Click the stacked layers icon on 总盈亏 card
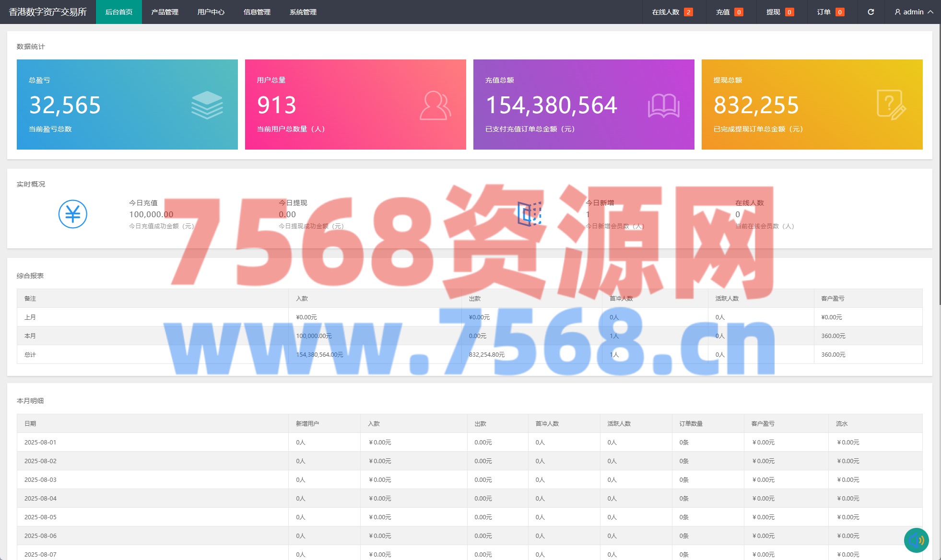 pos(207,105)
